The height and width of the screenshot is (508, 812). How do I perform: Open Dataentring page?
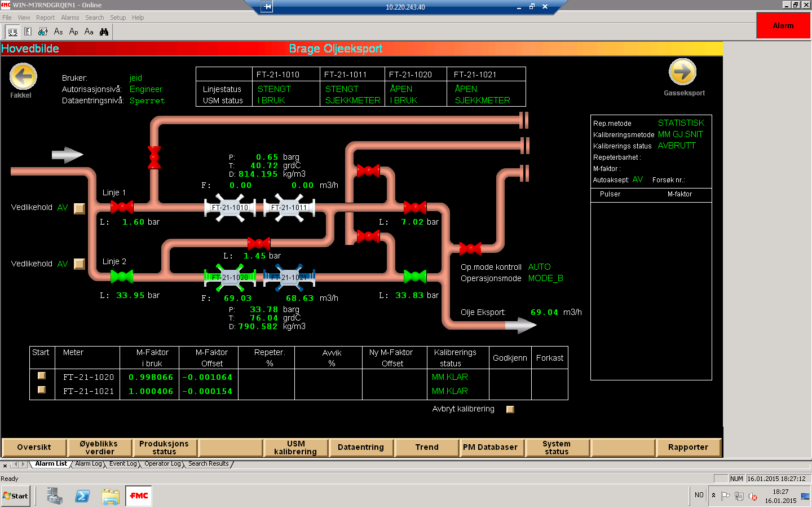click(x=361, y=448)
